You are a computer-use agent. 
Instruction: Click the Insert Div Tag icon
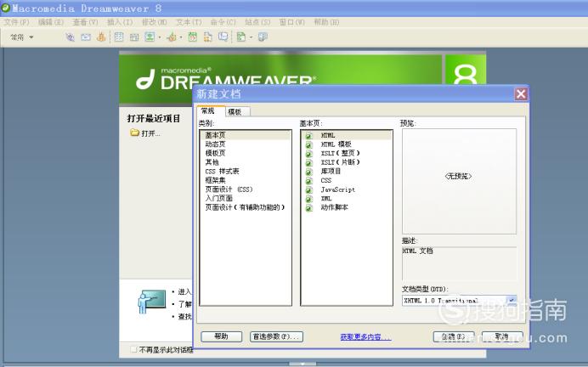[x=134, y=37]
